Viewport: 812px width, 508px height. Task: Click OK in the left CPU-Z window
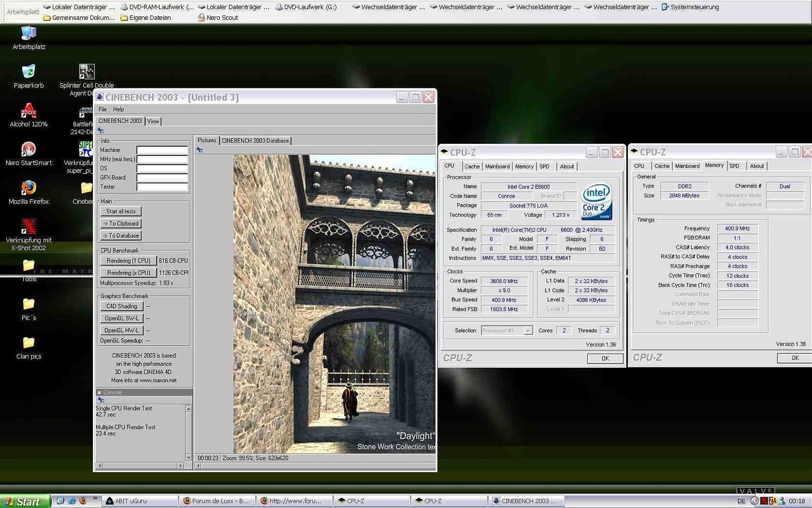pyautogui.click(x=605, y=358)
